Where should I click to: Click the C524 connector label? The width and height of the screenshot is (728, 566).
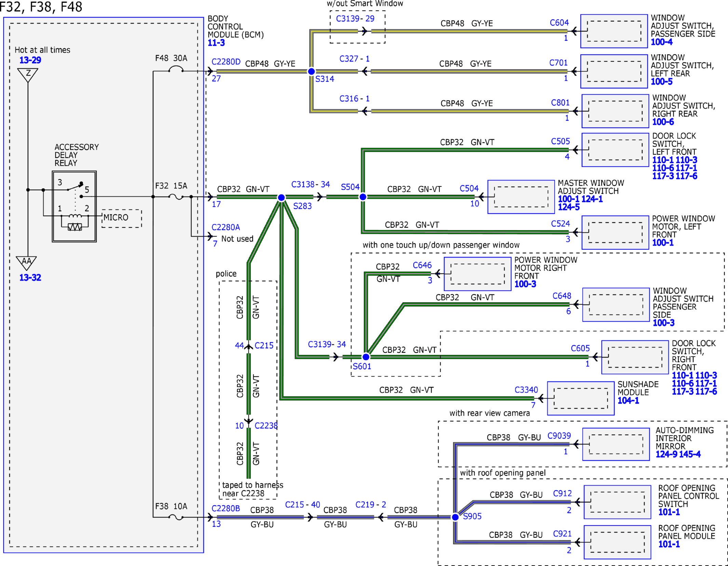tap(561, 224)
